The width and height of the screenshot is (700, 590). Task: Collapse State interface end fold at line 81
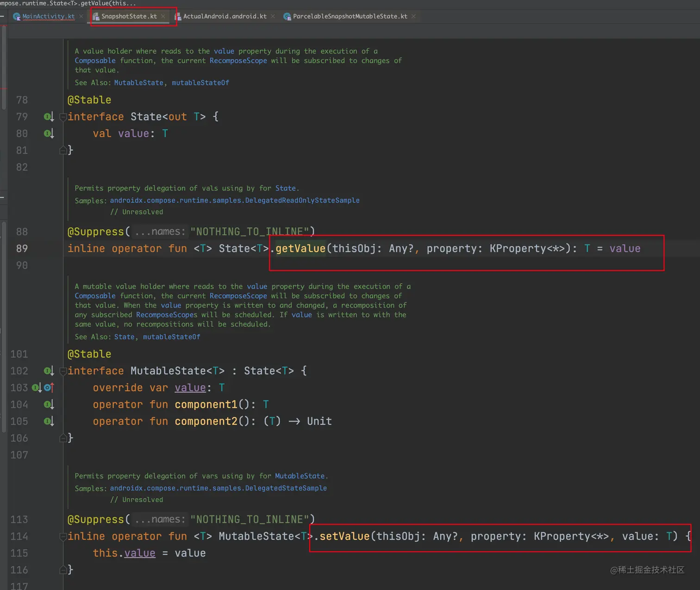coord(63,150)
